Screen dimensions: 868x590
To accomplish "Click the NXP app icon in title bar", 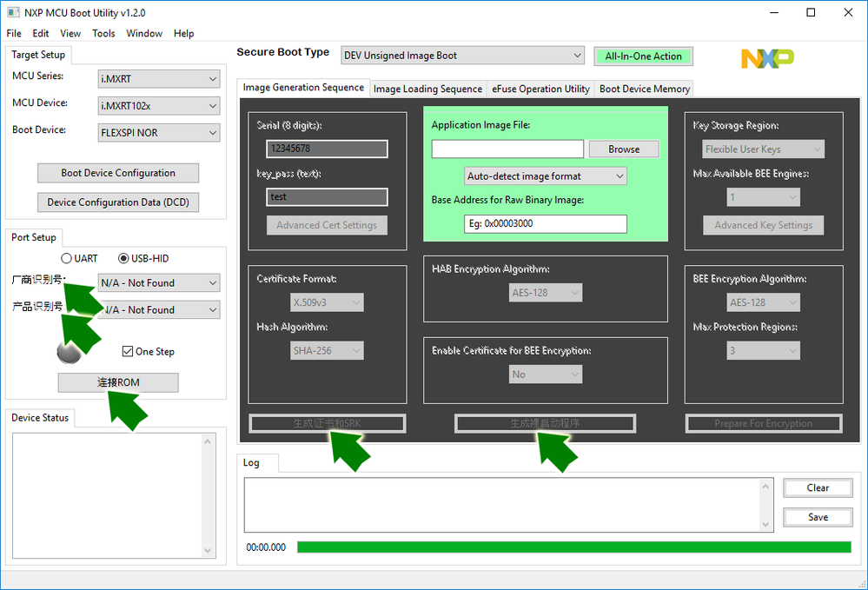I will 13,12.
